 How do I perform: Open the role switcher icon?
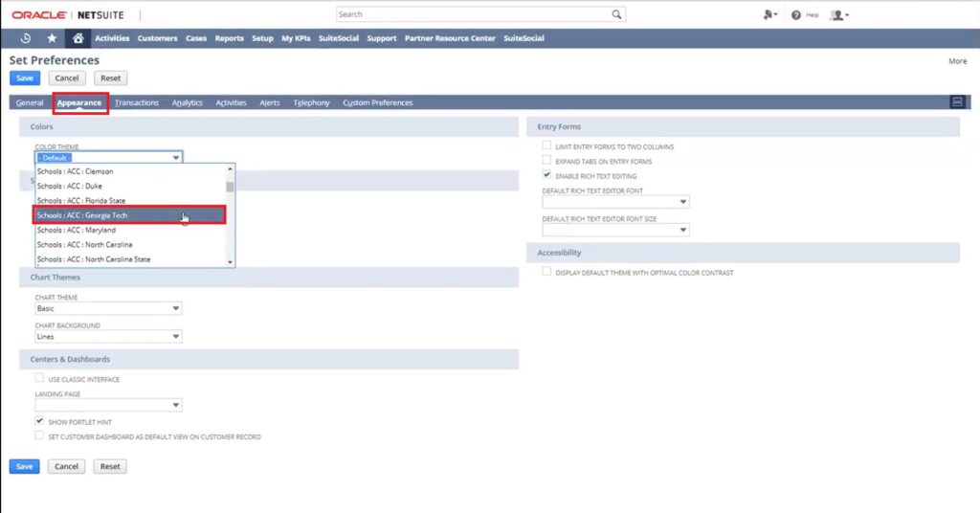pyautogui.click(x=770, y=14)
